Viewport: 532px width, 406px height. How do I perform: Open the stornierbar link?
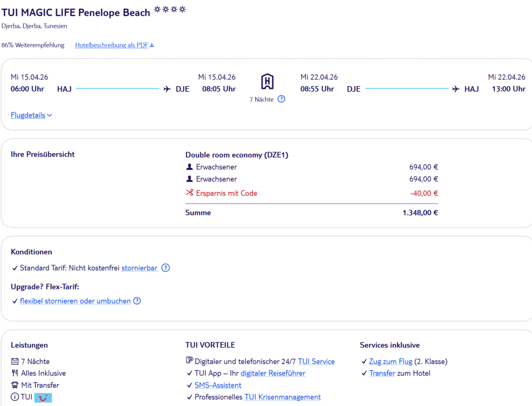point(139,268)
